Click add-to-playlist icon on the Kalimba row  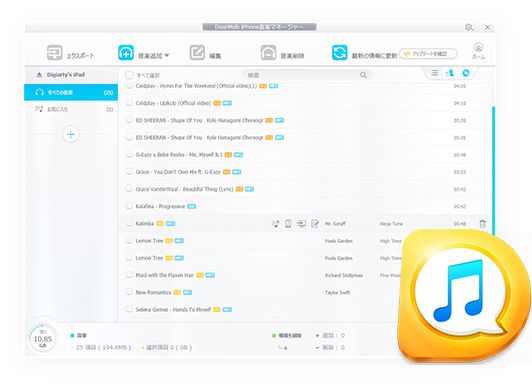[275, 224]
